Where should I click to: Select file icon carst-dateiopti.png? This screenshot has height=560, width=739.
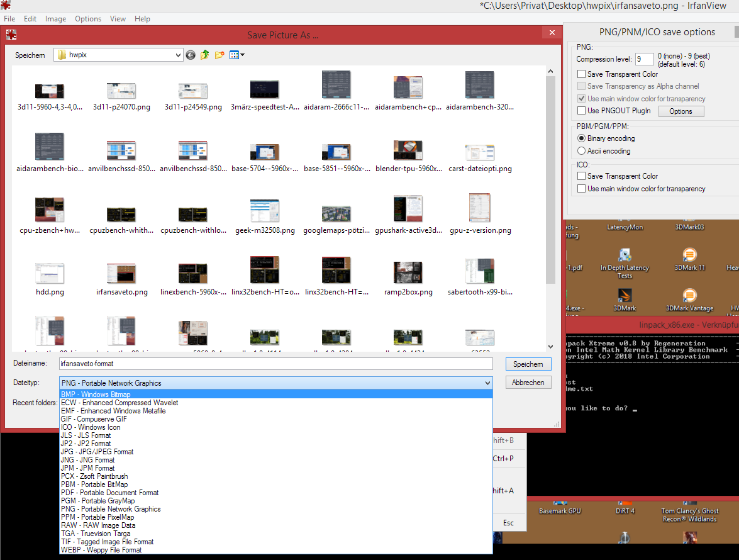(480, 152)
